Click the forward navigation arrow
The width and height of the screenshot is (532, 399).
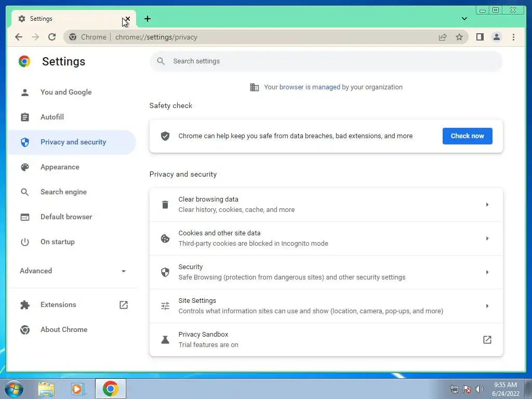[x=35, y=37]
